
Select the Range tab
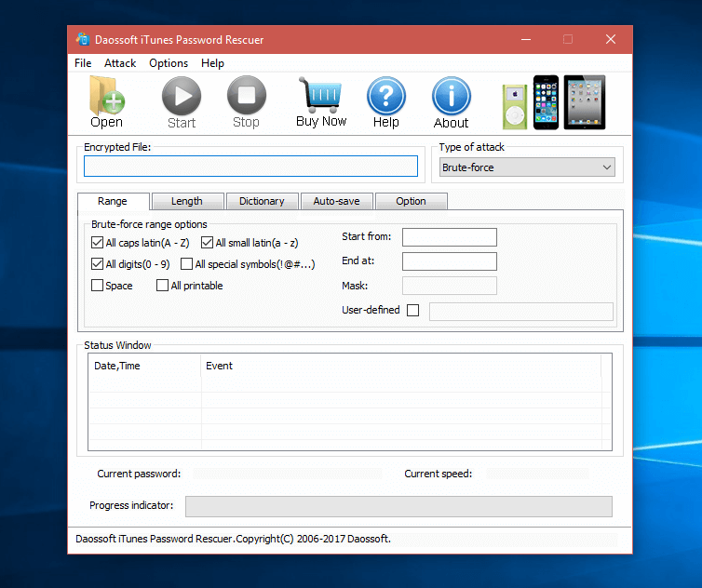point(113,201)
